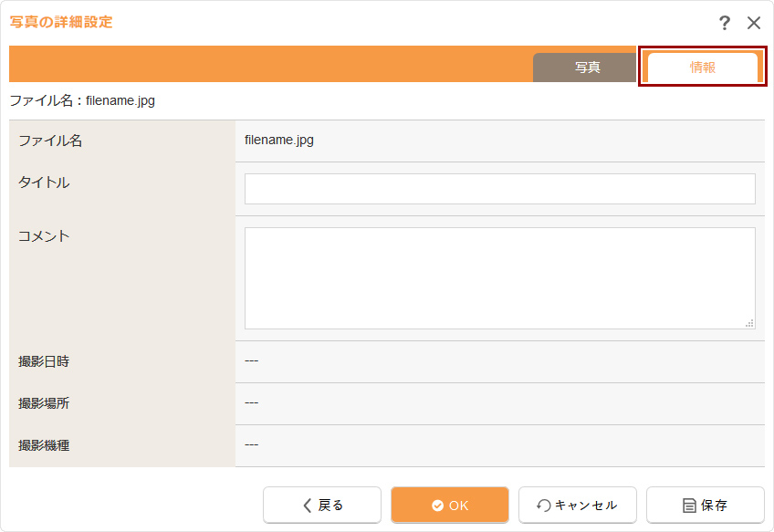Viewport: 774px width, 532px height.
Task: Click the checkmark icon on OK
Action: [437, 506]
